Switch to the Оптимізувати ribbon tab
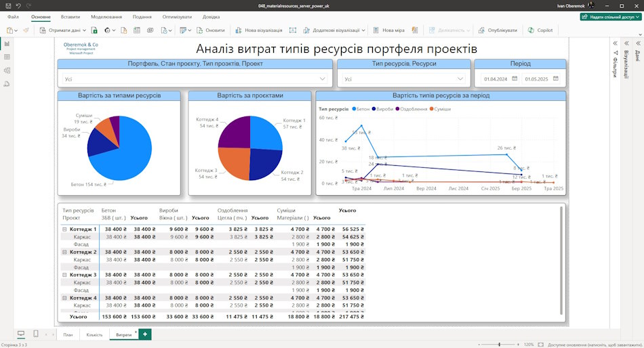 click(x=177, y=17)
